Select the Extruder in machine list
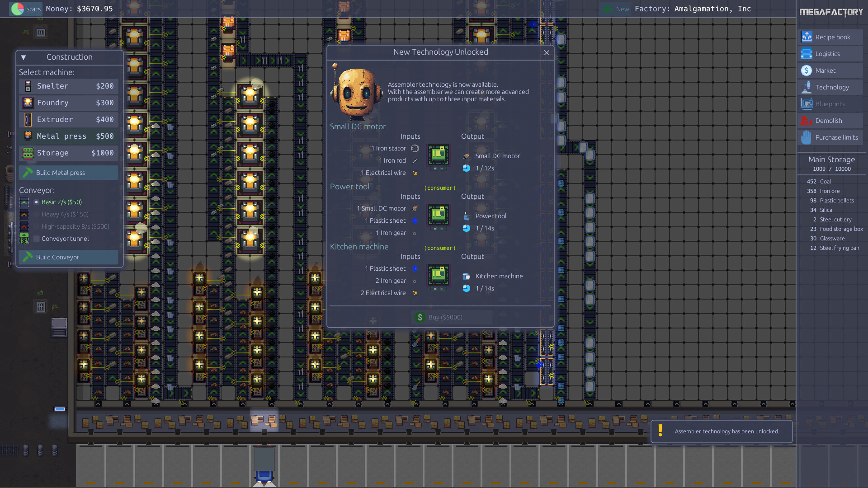The image size is (868, 488). click(68, 119)
